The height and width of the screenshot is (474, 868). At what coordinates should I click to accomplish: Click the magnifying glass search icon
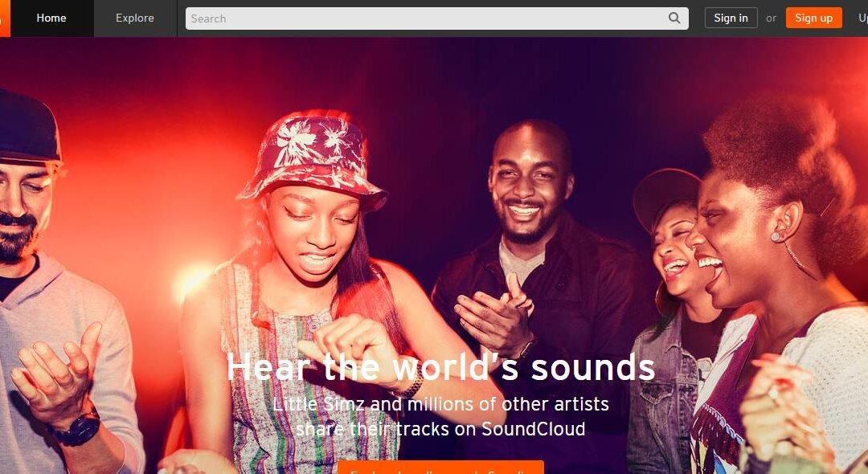pyautogui.click(x=674, y=18)
